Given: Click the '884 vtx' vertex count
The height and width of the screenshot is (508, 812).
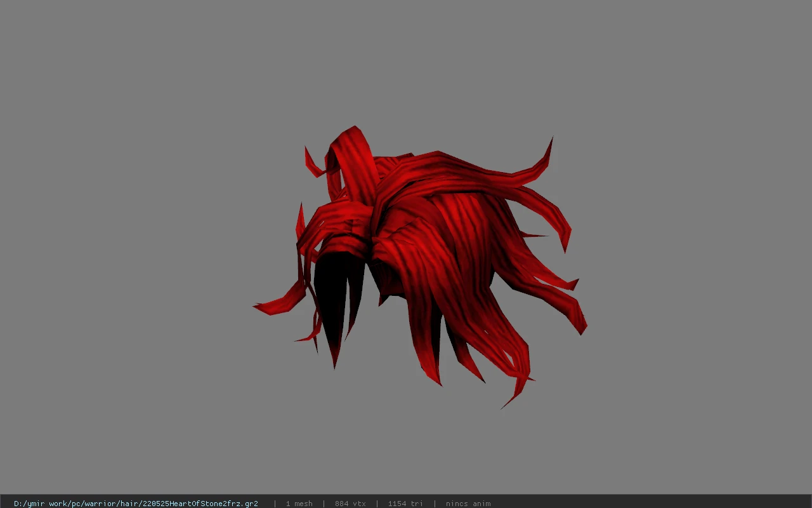Looking at the screenshot, I should click(350, 504).
